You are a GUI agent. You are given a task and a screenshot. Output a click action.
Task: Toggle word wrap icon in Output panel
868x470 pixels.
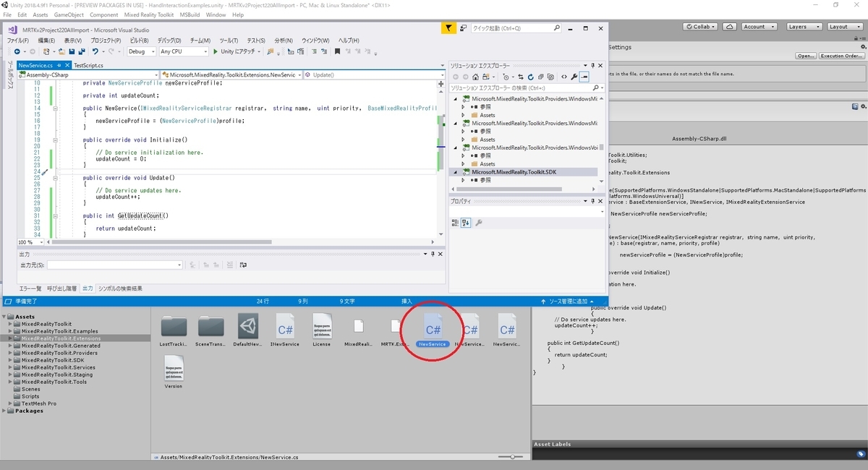pyautogui.click(x=244, y=265)
